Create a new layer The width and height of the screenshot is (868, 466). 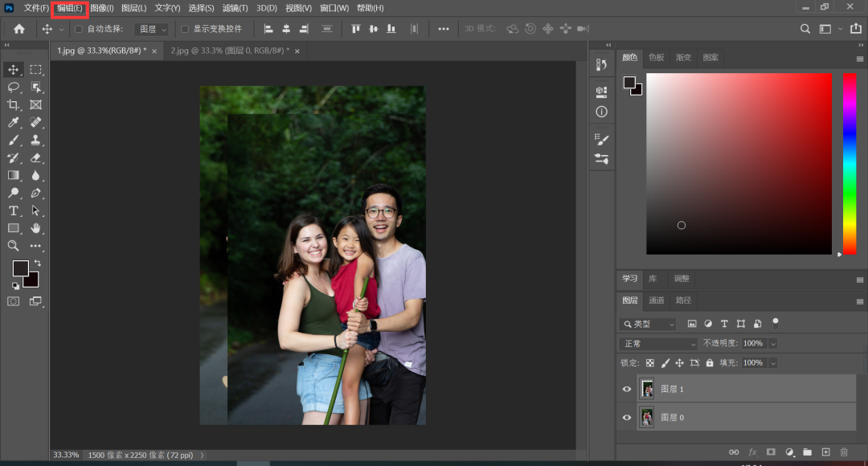pyautogui.click(x=825, y=452)
